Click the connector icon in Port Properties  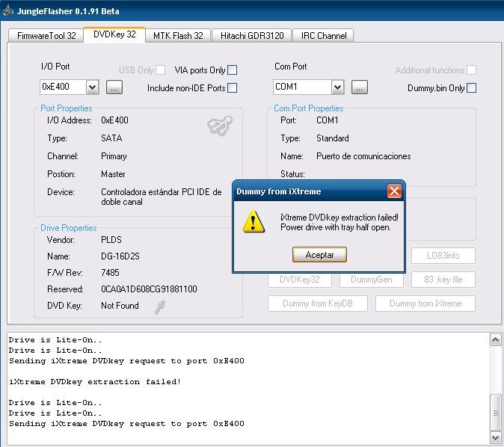pos(219,126)
